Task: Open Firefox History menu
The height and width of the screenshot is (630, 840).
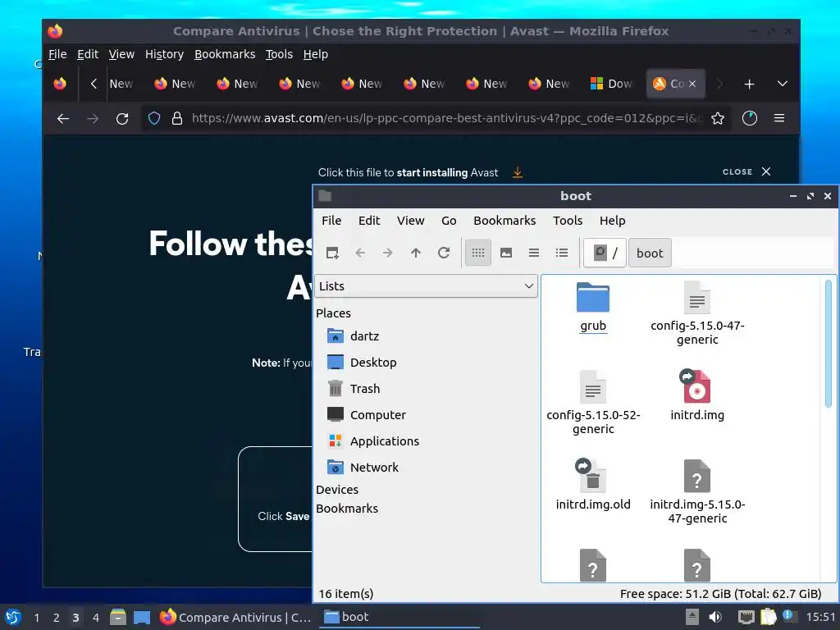Action: tap(164, 54)
